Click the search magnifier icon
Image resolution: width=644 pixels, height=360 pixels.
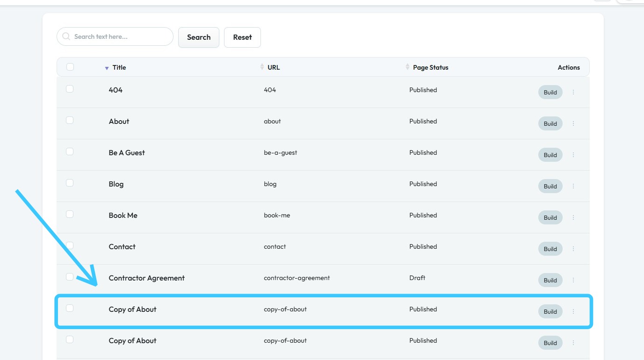pyautogui.click(x=66, y=36)
